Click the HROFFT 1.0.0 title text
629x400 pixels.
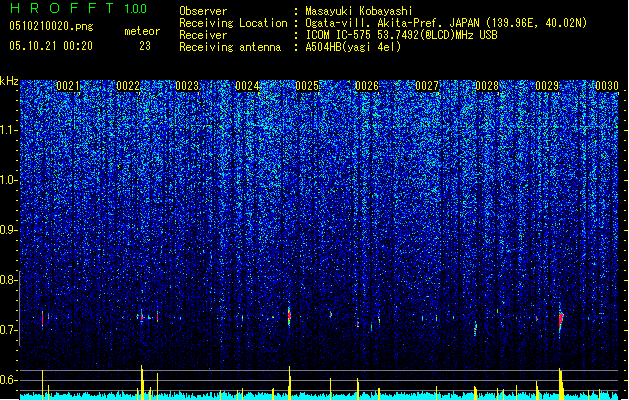(x=78, y=8)
